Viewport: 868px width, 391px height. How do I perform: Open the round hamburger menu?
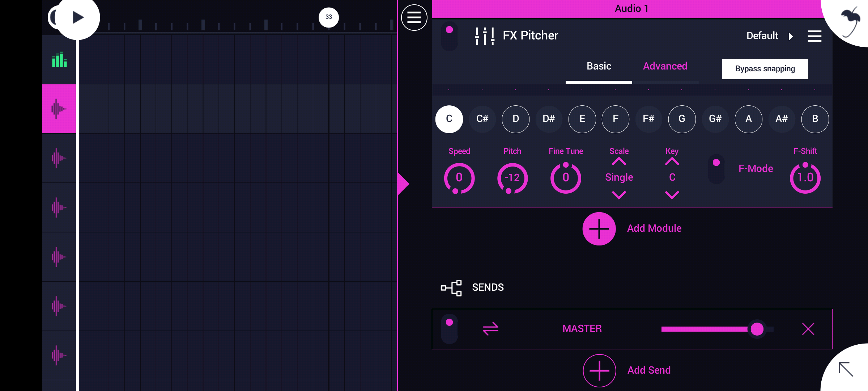click(x=414, y=17)
